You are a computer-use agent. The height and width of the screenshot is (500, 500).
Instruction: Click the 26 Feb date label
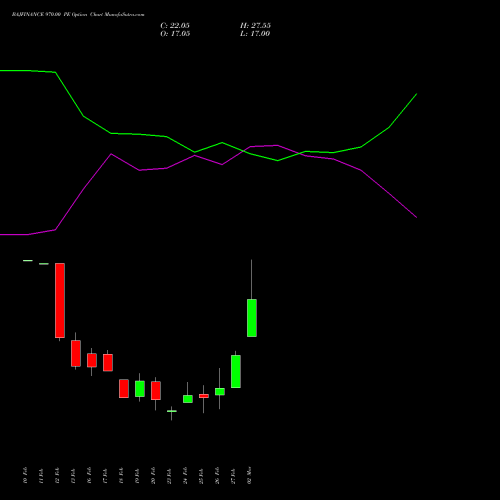click(x=218, y=475)
